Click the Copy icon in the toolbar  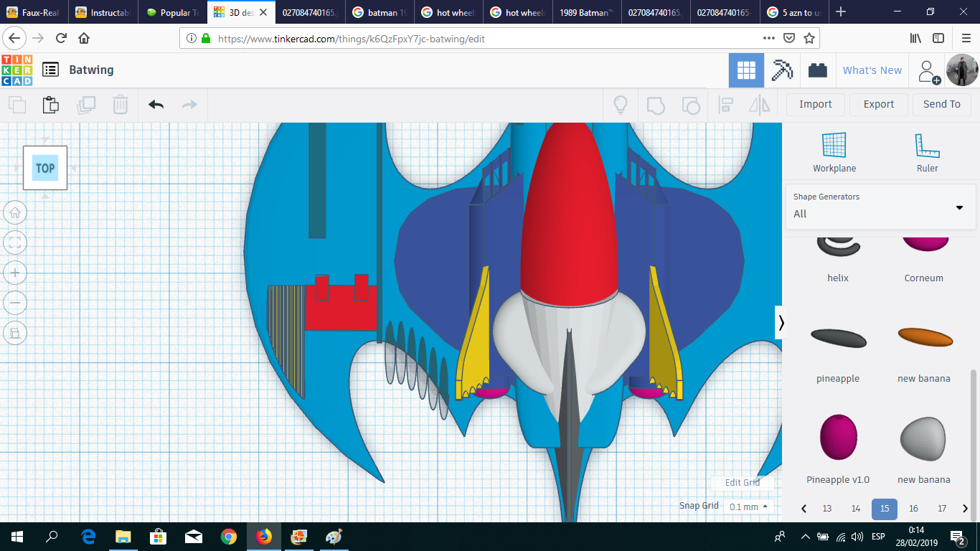[17, 105]
